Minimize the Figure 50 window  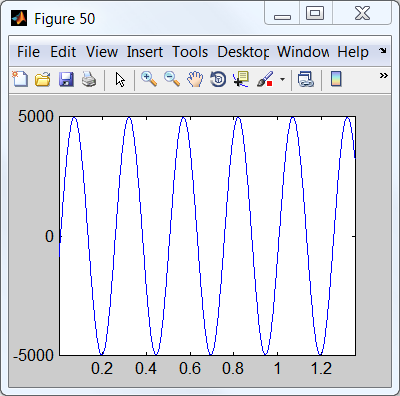(x=282, y=14)
